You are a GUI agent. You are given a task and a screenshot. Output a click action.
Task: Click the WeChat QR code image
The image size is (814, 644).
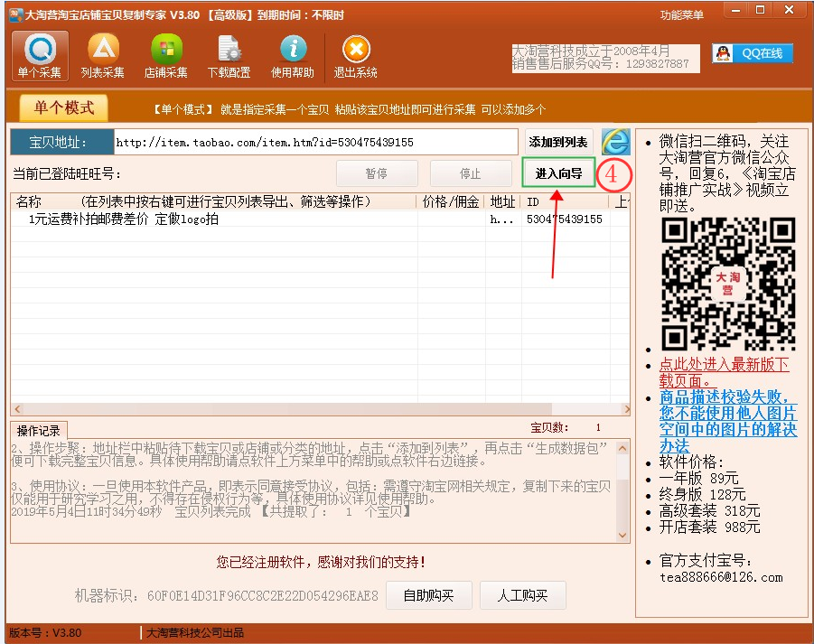click(728, 285)
